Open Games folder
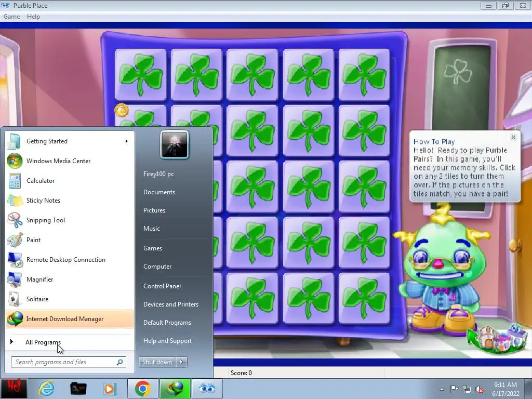 click(153, 248)
